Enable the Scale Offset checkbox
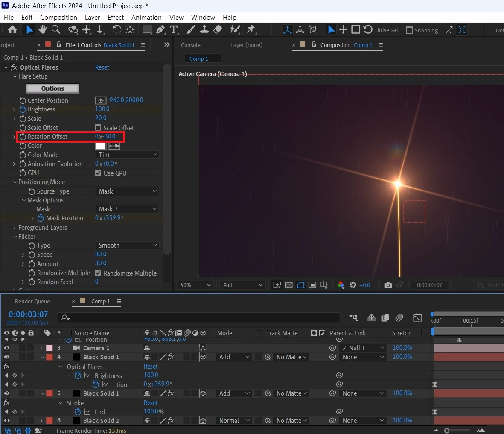 [x=98, y=128]
